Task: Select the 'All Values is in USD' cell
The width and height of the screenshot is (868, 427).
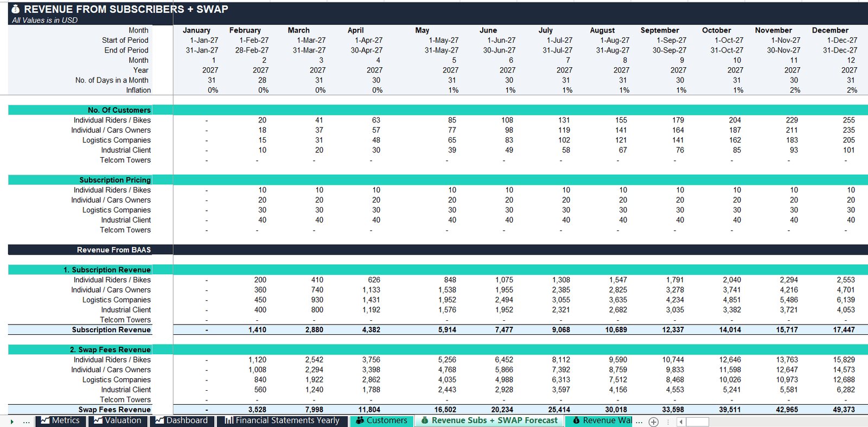Action: point(44,20)
